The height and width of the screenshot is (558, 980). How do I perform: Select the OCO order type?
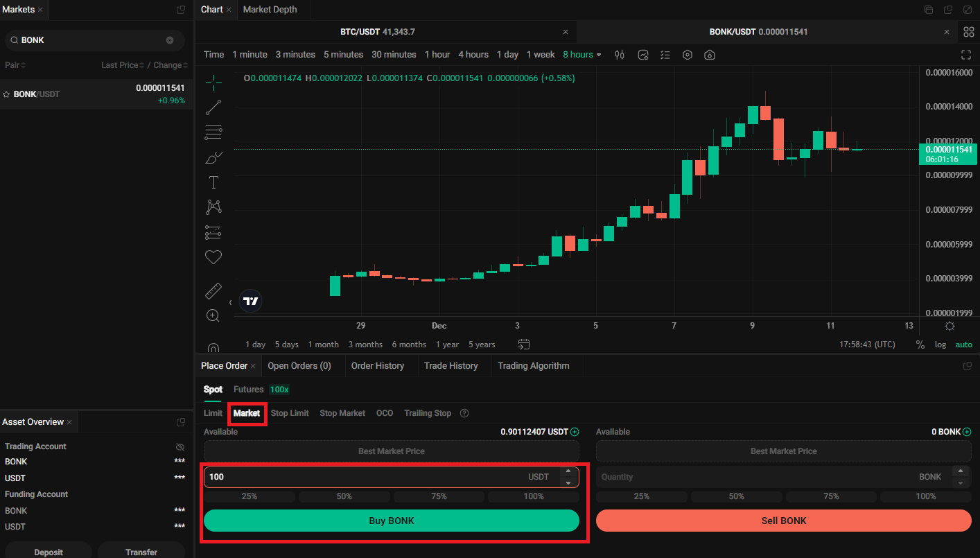tap(385, 413)
